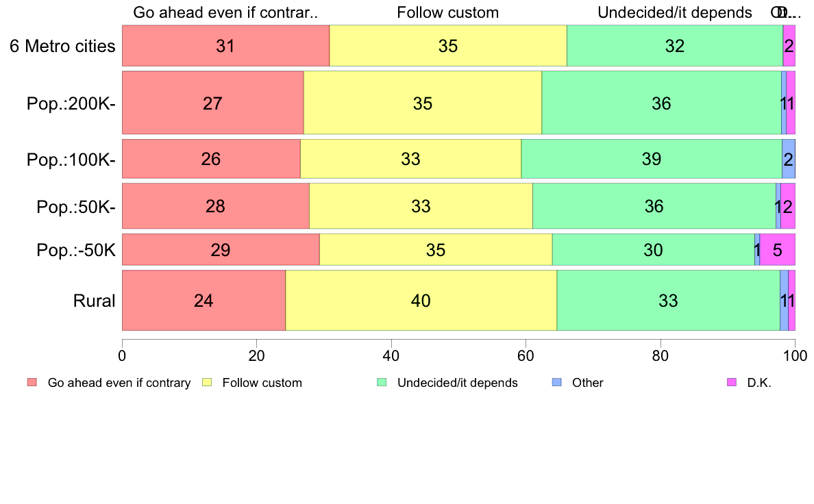Screen dimensions: 814x504
Task: Click the yellow Follow custom legend swatch
Action: click(207, 383)
